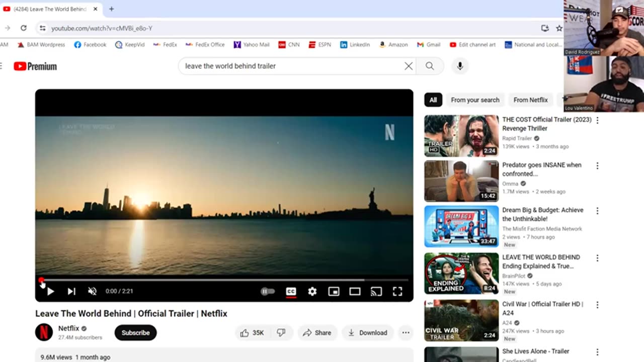Bookmark this page star icon

(x=559, y=28)
